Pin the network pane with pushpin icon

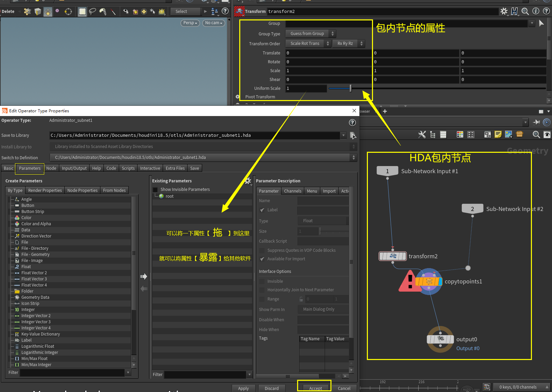[x=537, y=122]
